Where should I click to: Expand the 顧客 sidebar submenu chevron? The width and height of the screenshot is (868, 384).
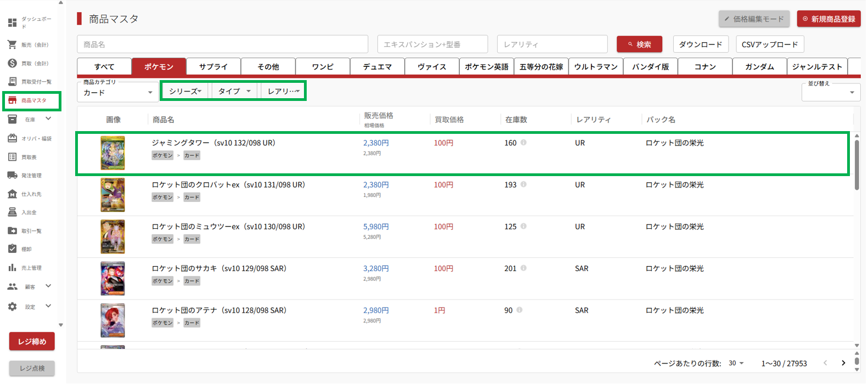point(48,286)
